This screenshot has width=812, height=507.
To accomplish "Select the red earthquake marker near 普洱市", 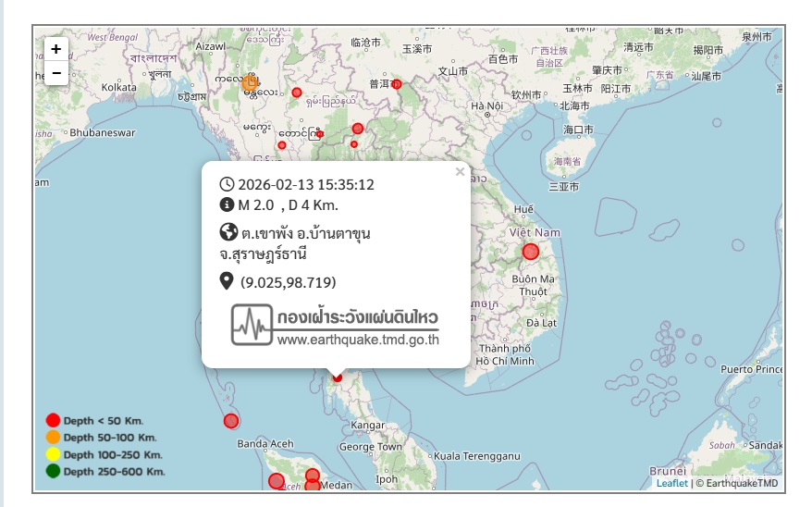I will (x=396, y=84).
